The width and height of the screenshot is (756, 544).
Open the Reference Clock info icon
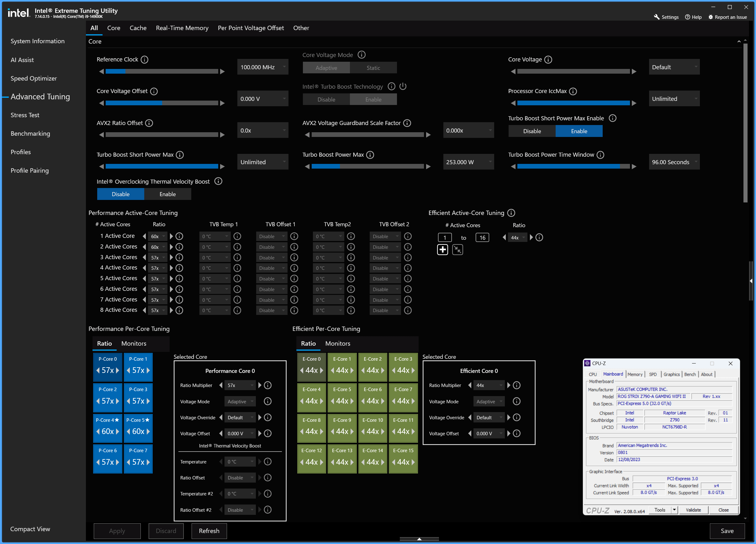pos(144,59)
